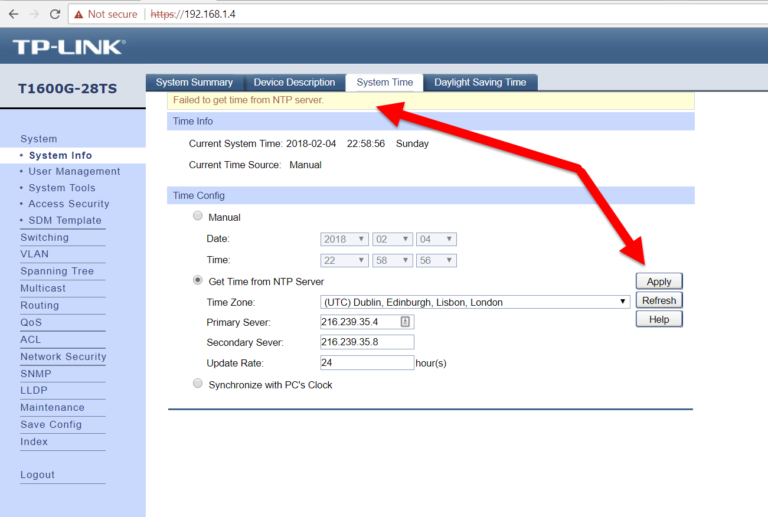Expand the Time Zone dropdown
The height and width of the screenshot is (517, 768).
[x=475, y=302]
